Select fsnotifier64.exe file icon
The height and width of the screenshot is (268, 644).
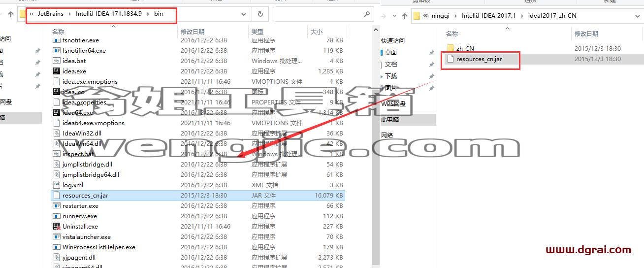pyautogui.click(x=57, y=51)
